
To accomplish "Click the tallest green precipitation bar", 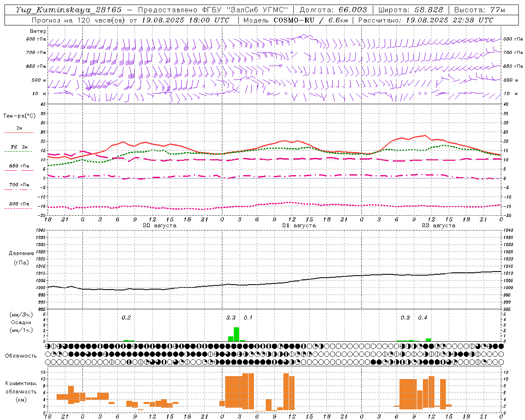I will [x=236, y=334].
